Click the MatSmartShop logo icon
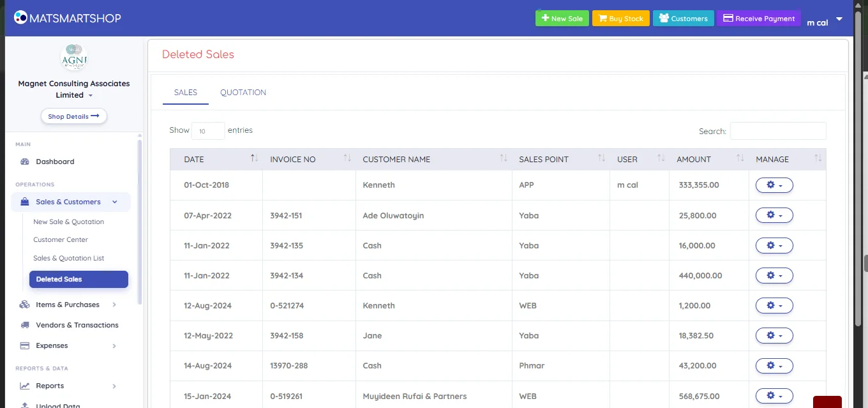This screenshot has width=868, height=408. click(20, 17)
